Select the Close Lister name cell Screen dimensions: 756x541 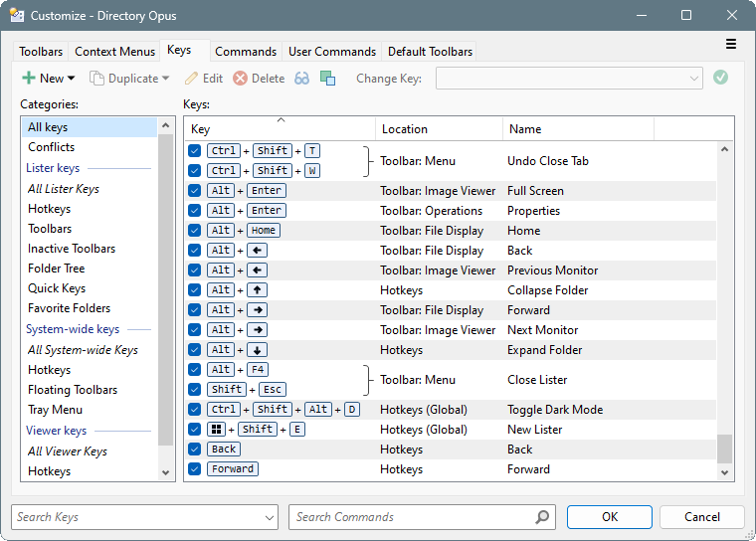(537, 380)
